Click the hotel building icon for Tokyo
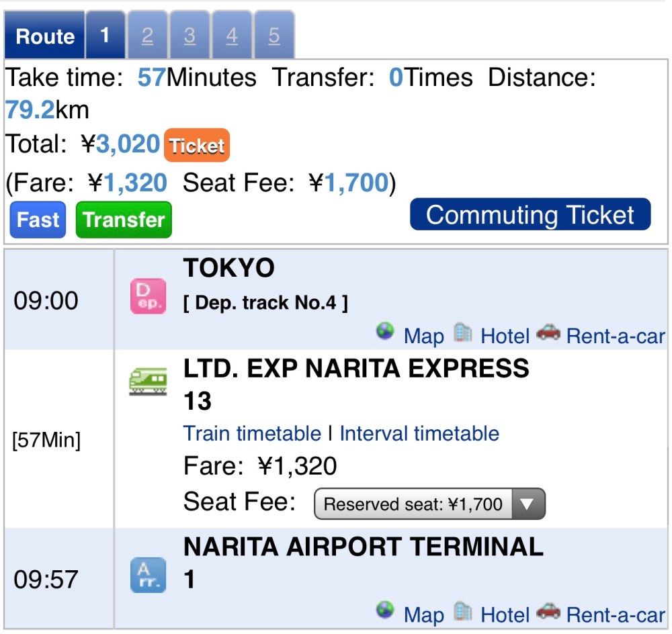672x634 pixels. 462,332
